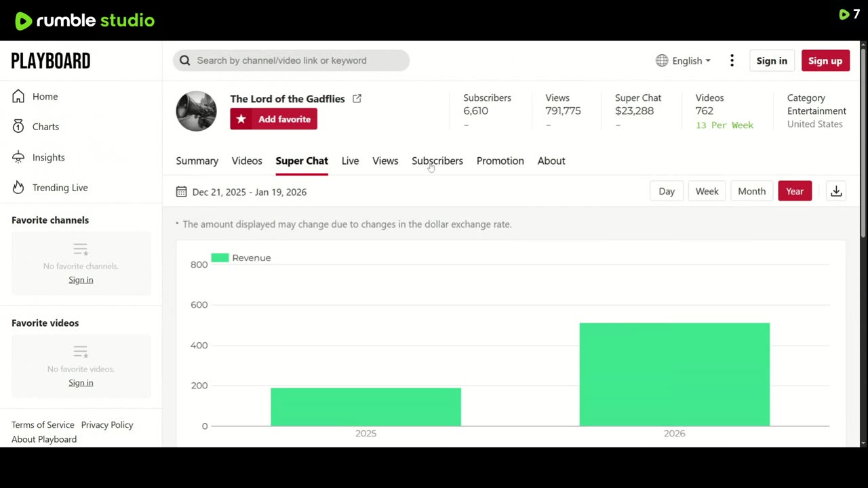The height and width of the screenshot is (488, 868).
Task: Click the Favorite videos heading
Action: [x=45, y=323]
